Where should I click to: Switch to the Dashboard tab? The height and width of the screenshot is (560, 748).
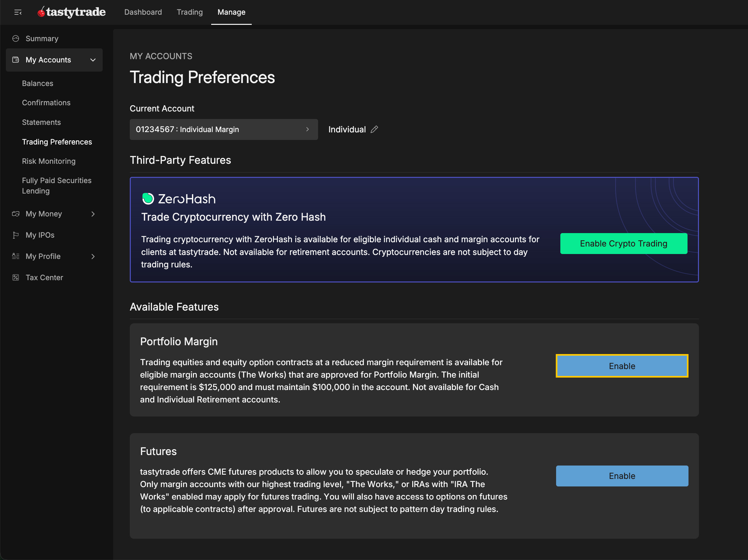143,12
